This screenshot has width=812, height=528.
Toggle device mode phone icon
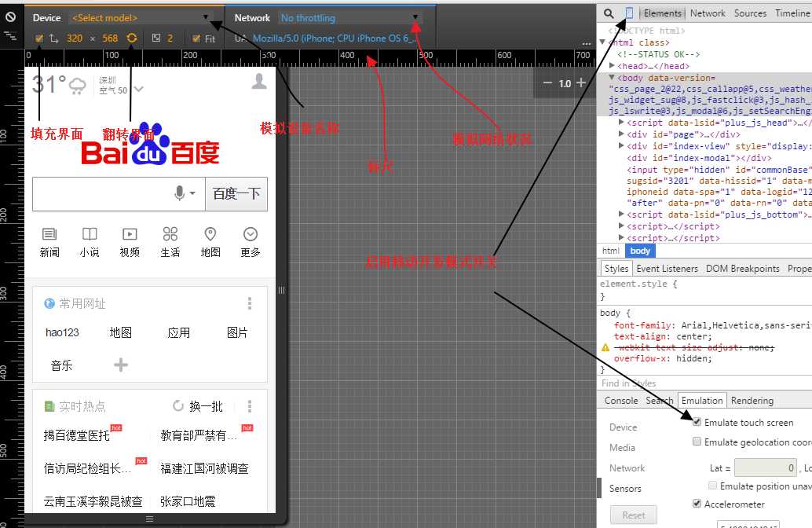click(x=629, y=13)
